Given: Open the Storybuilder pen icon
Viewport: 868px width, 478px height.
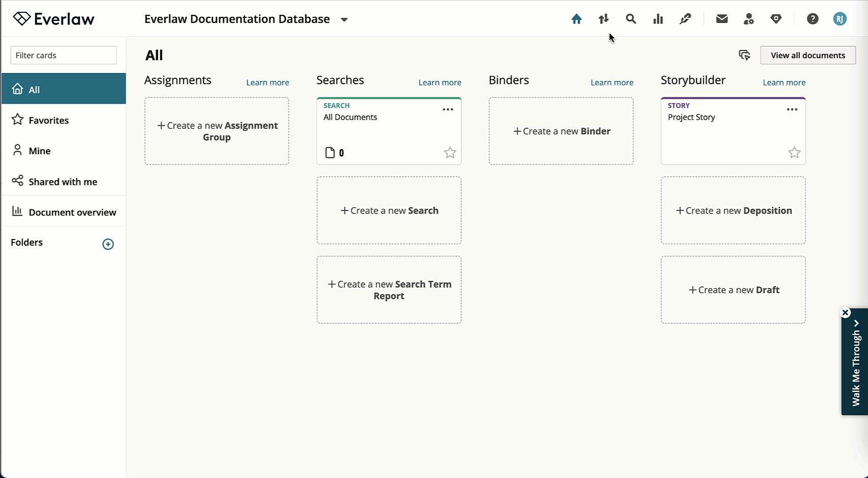Looking at the screenshot, I should click(x=685, y=19).
